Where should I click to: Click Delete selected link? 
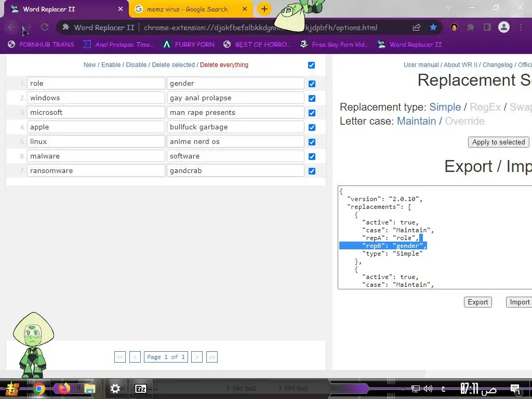click(x=174, y=65)
